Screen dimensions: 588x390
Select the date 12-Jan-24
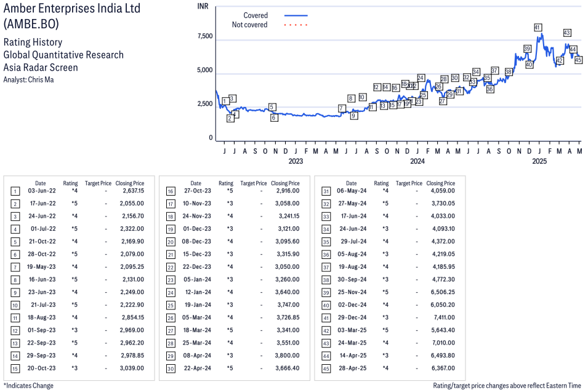point(198,292)
